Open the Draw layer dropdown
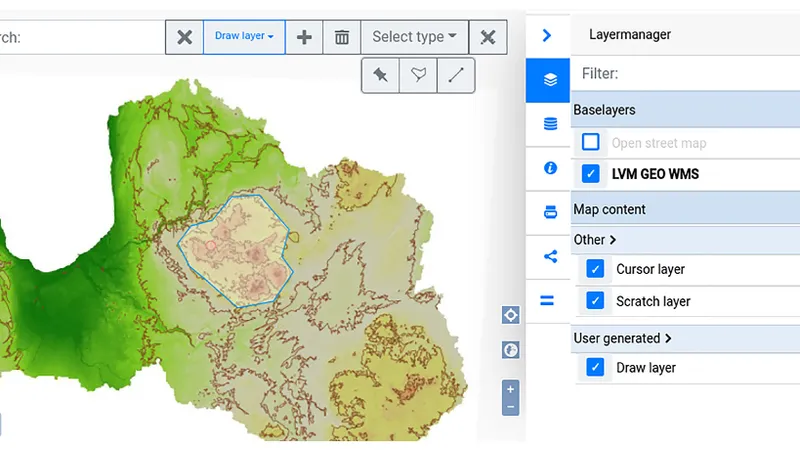This screenshot has height=450, width=800. (x=244, y=37)
